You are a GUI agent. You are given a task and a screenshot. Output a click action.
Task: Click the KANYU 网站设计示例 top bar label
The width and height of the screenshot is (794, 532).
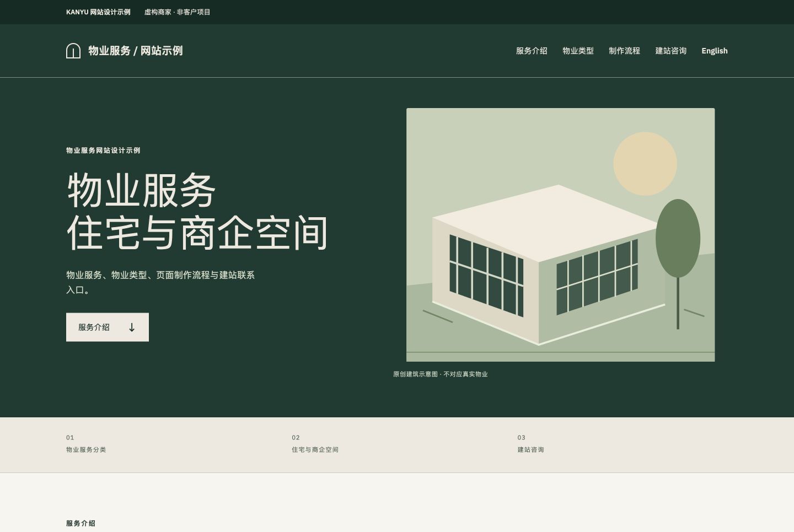98,12
